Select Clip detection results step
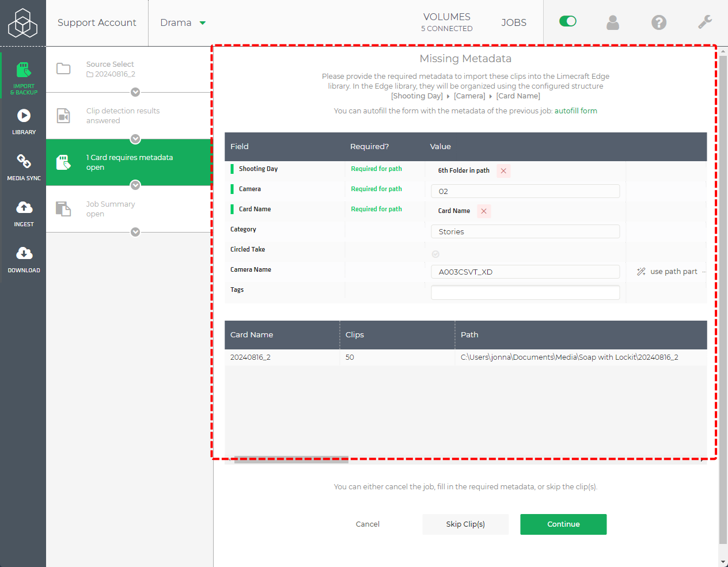Screen dimensions: 728x567 129,116
